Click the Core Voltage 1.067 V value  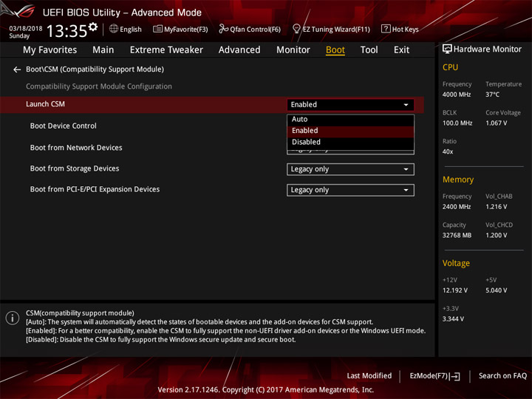(x=496, y=123)
